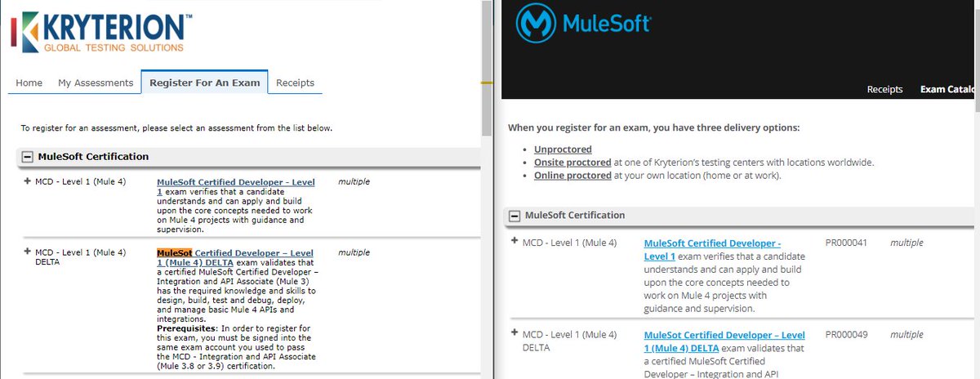
Task: Click 'To register for an assessment' instruction text
Action: 176,128
